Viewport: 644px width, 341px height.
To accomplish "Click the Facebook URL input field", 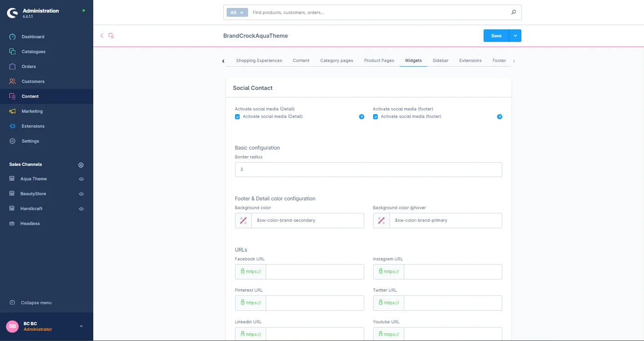I will pyautogui.click(x=314, y=272).
